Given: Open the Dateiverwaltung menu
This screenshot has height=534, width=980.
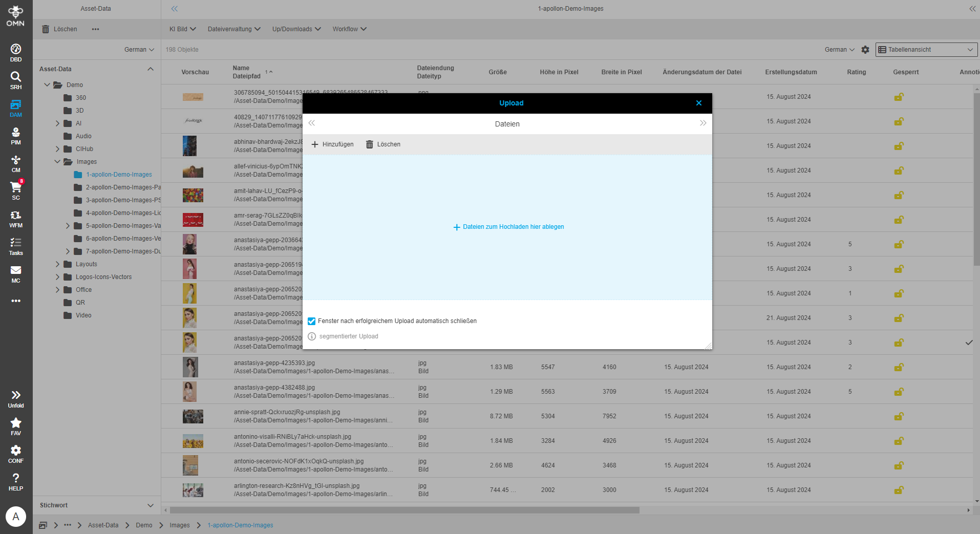Looking at the screenshot, I should (233, 29).
